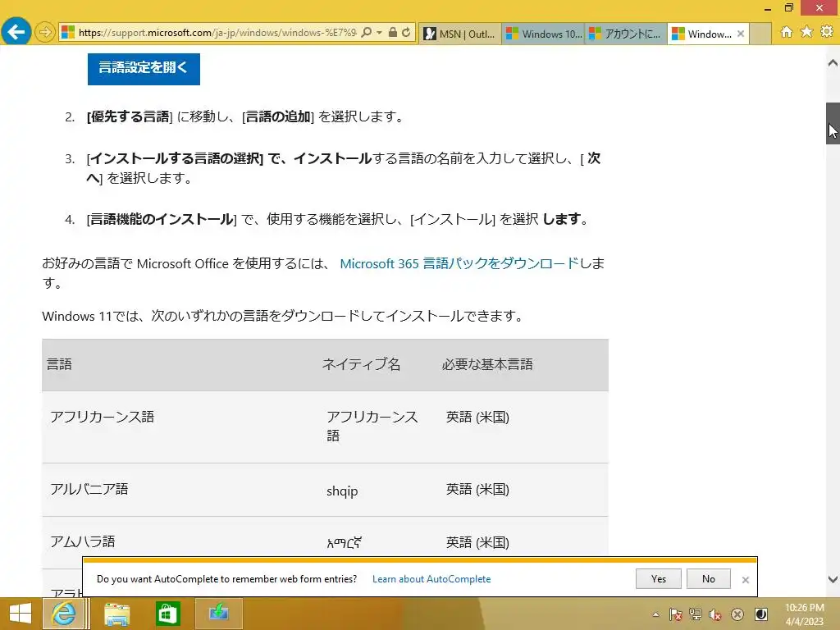Click the shqip native name cell
The height and width of the screenshot is (630, 840).
point(342,491)
